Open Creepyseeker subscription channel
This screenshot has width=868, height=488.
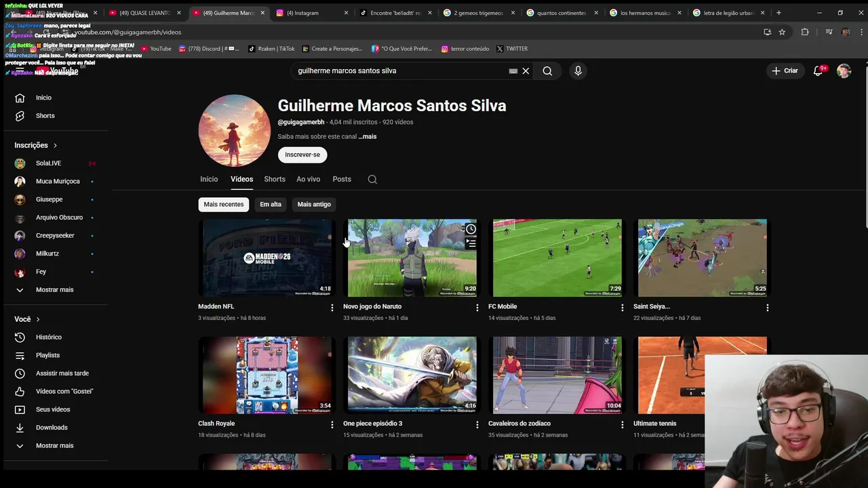(54, 235)
